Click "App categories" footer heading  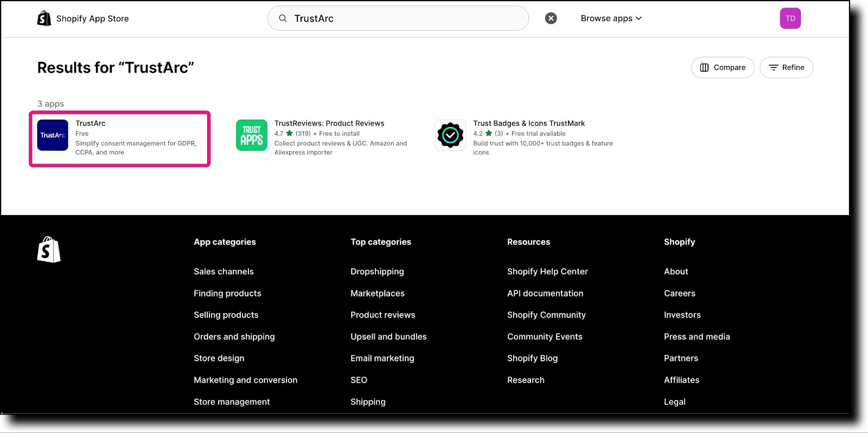click(x=225, y=242)
